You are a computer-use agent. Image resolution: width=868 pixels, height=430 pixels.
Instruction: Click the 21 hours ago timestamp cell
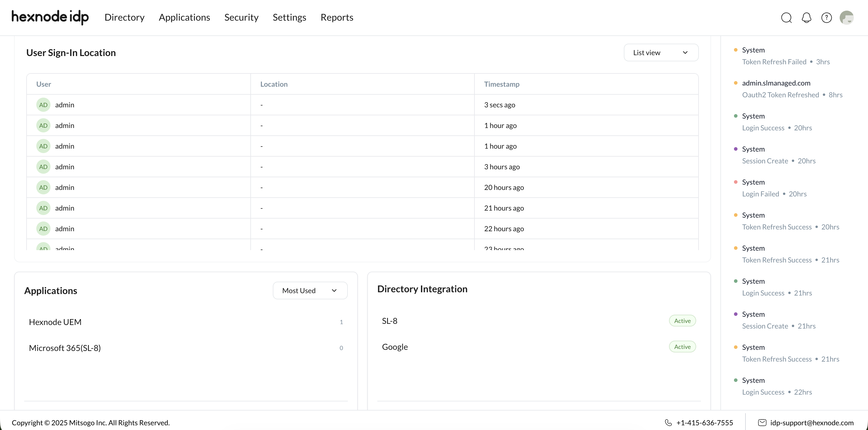point(586,208)
